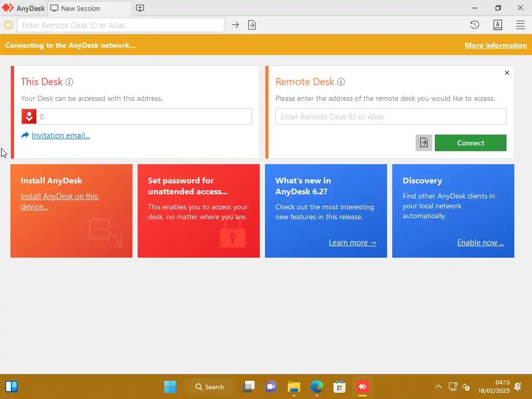Click the taskbar Search box
Image resolution: width=532 pixels, height=399 pixels.
[x=209, y=387]
